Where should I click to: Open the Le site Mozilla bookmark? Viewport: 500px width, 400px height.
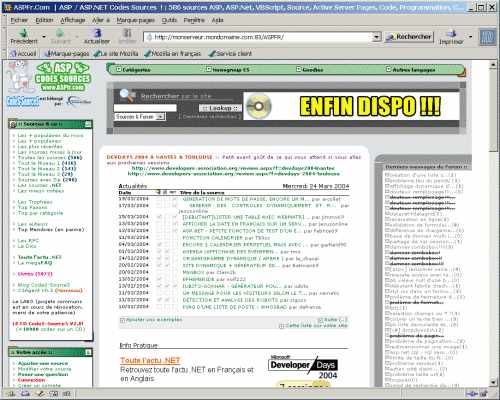(116, 53)
